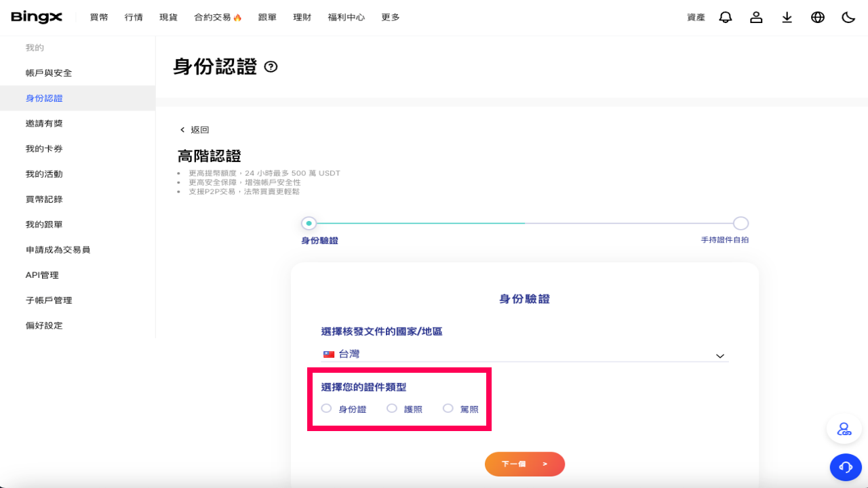Click the 返回 text link
The width and height of the screenshot is (868, 488).
200,129
